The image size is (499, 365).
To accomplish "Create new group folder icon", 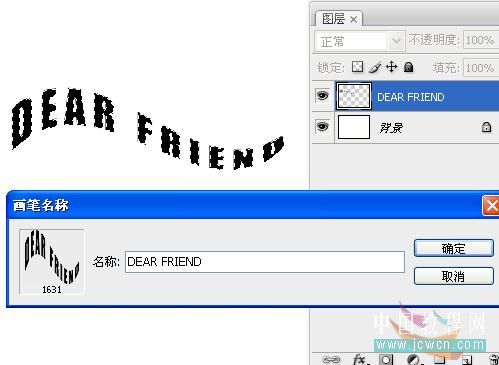I will (x=440, y=360).
